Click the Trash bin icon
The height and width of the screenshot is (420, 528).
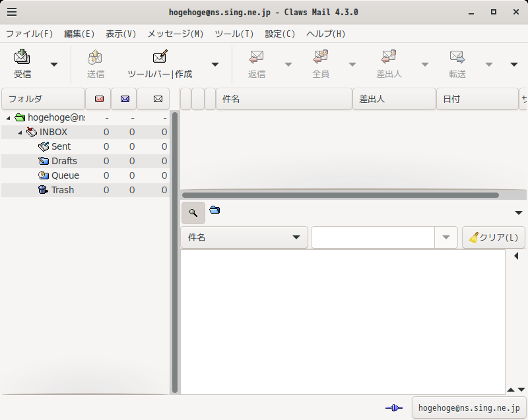click(43, 190)
